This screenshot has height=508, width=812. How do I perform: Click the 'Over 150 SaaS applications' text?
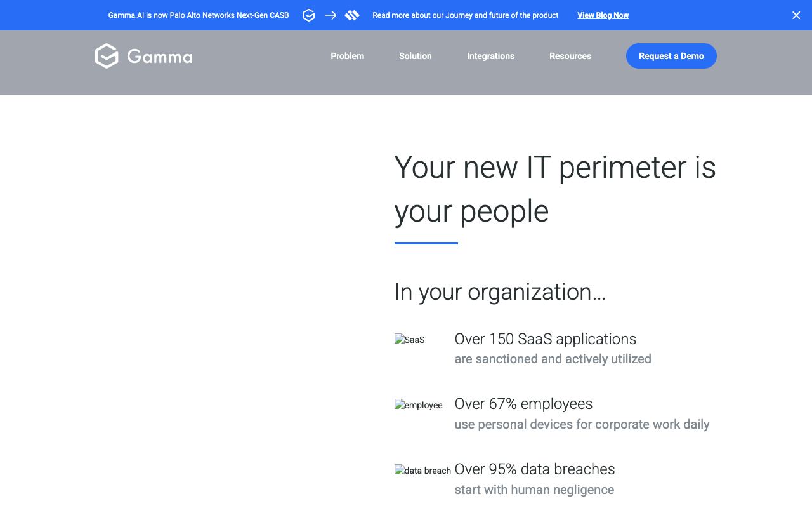[x=546, y=339]
